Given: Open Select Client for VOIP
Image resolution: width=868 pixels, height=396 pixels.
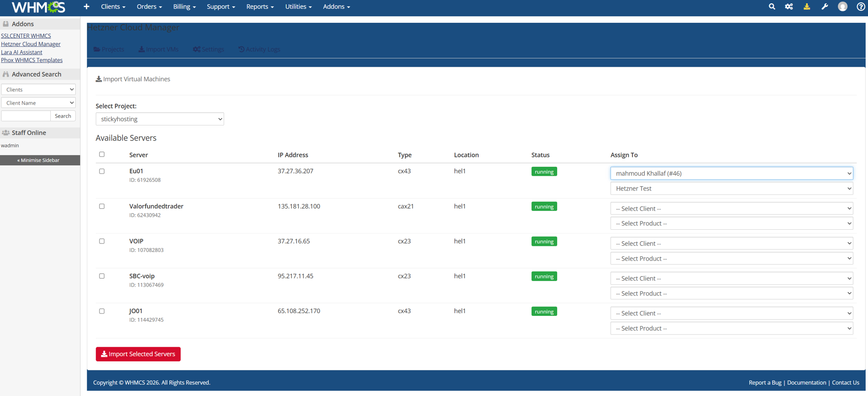Looking at the screenshot, I should [x=732, y=243].
